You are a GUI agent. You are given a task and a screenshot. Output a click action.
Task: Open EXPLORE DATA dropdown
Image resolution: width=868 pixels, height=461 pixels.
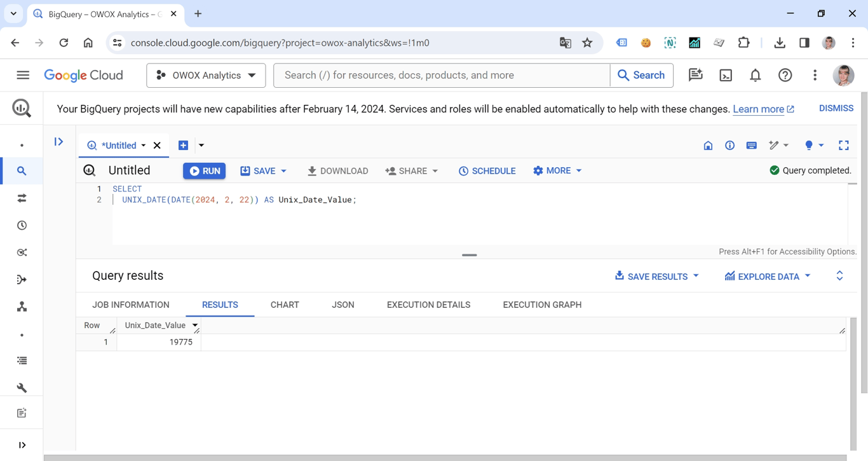(768, 277)
